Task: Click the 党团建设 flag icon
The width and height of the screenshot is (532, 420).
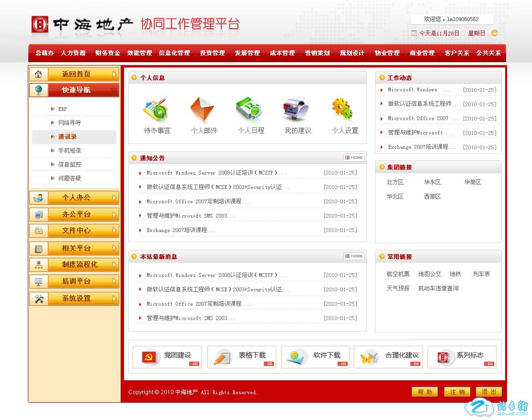Action: [149, 357]
